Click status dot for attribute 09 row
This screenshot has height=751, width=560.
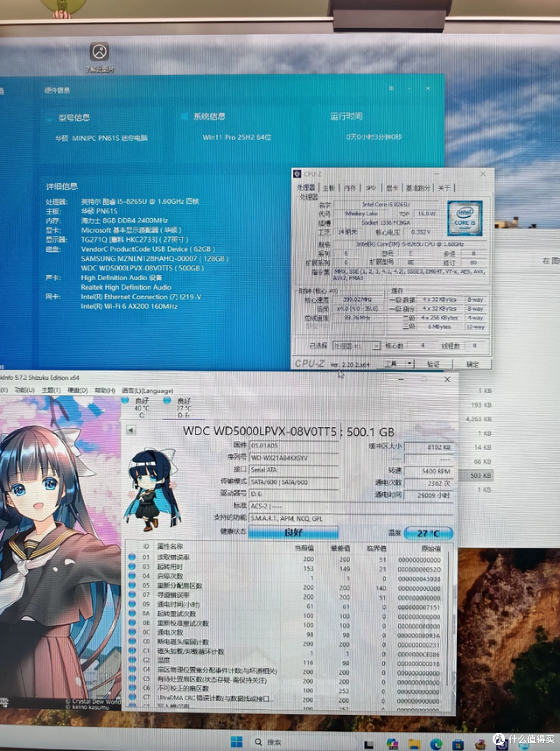coord(132,604)
